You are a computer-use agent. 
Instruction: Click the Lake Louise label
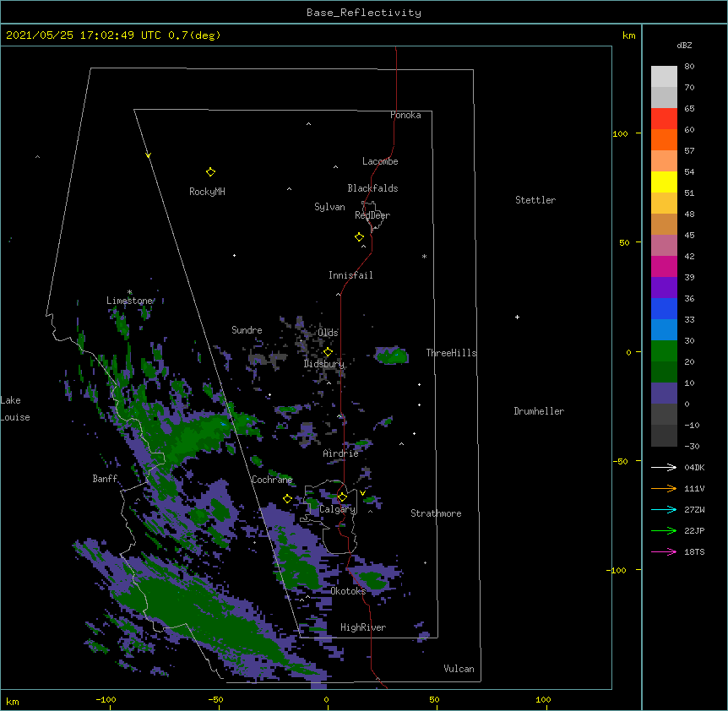(x=15, y=409)
